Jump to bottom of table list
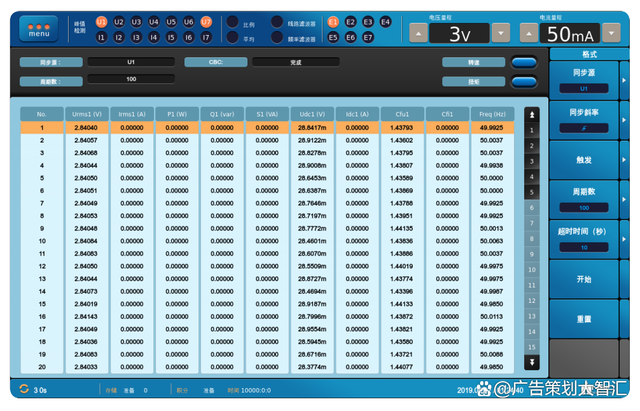This screenshot has width=640, height=411. [532, 362]
